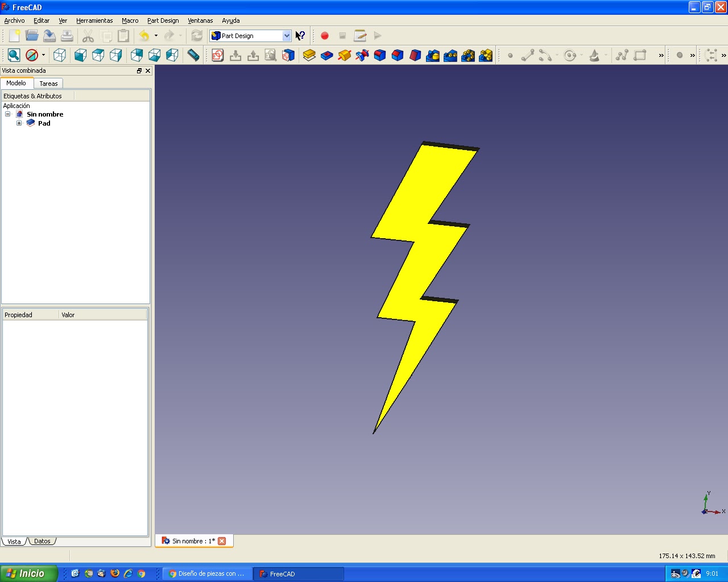The height and width of the screenshot is (582, 728).
Task: Open the Ver menu
Action: pos(63,20)
